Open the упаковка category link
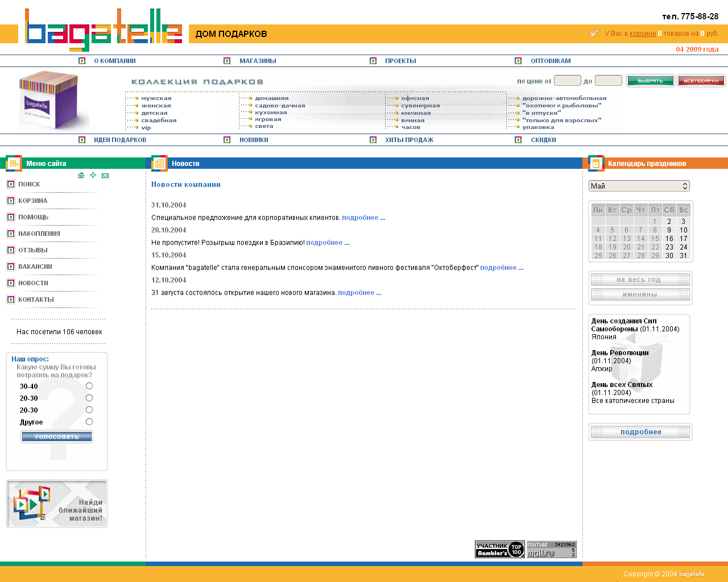 pos(538,127)
